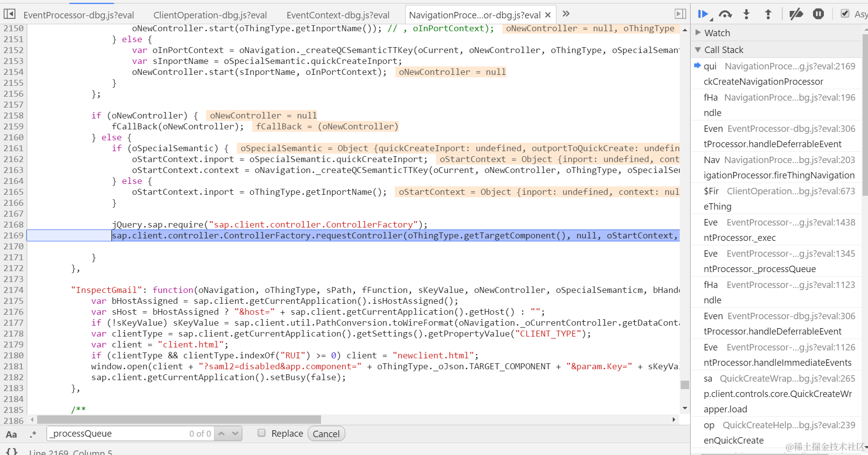Toggle the Async checkbox

[x=845, y=14]
